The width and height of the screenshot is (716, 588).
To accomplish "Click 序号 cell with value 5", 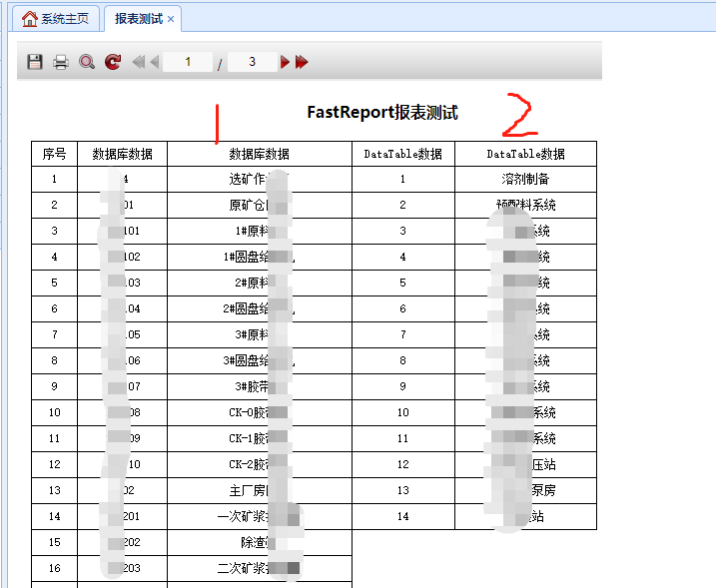I will (54, 284).
